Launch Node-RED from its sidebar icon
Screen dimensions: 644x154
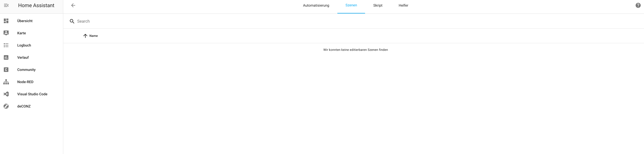(x=6, y=82)
